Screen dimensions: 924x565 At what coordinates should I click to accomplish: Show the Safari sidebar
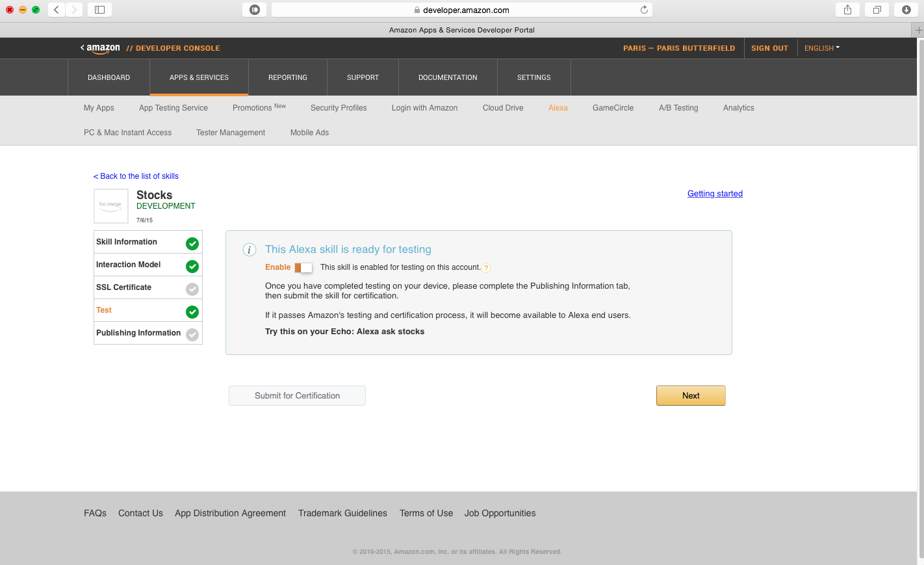point(99,10)
